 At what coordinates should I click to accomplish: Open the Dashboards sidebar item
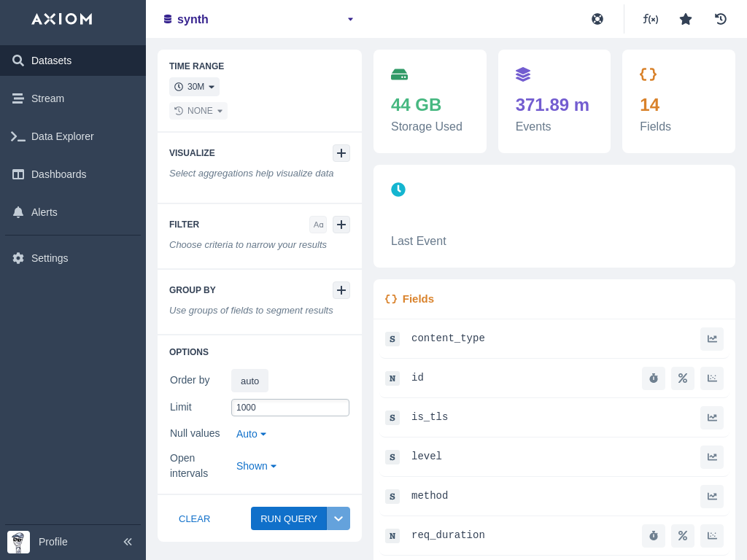(x=58, y=174)
